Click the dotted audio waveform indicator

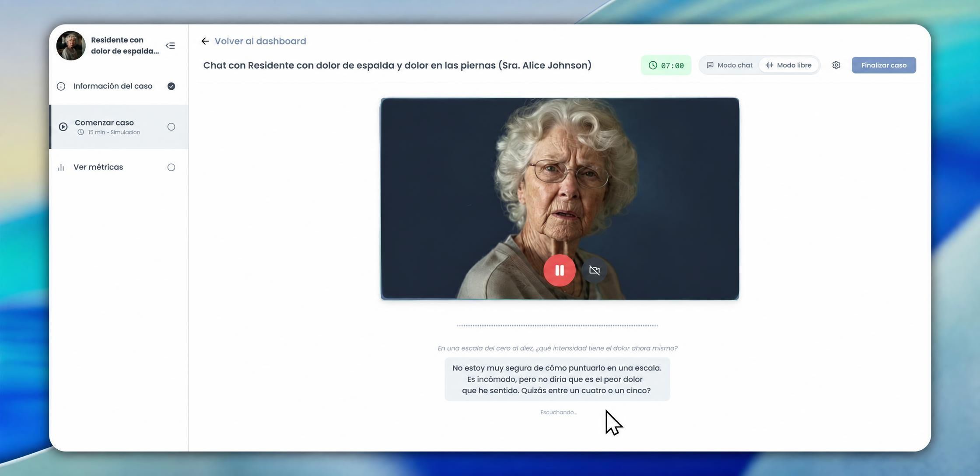tap(557, 325)
